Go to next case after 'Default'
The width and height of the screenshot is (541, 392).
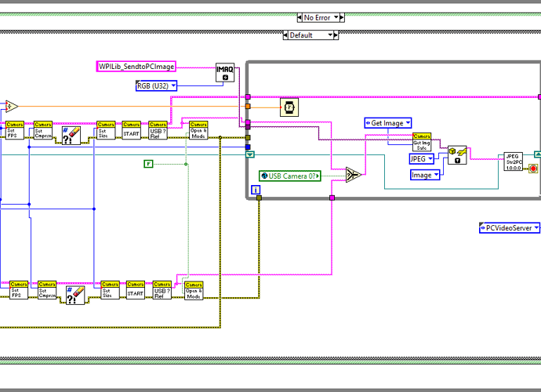pos(336,35)
